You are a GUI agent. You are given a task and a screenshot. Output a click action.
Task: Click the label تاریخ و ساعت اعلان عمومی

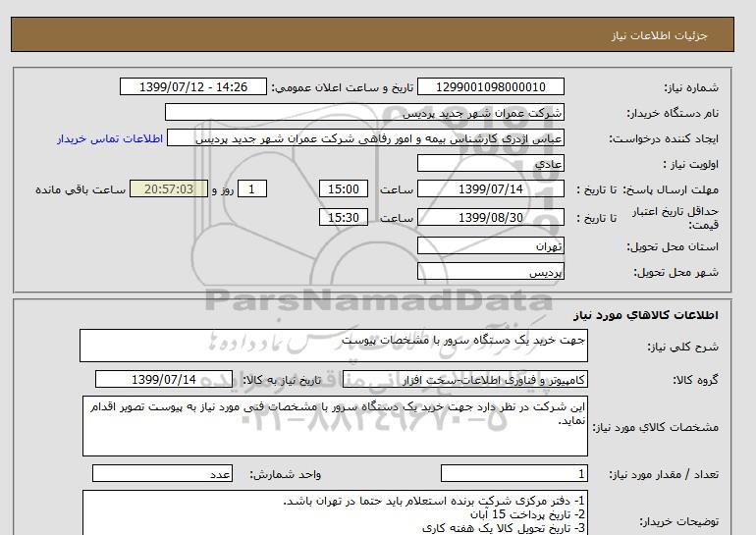tap(343, 87)
